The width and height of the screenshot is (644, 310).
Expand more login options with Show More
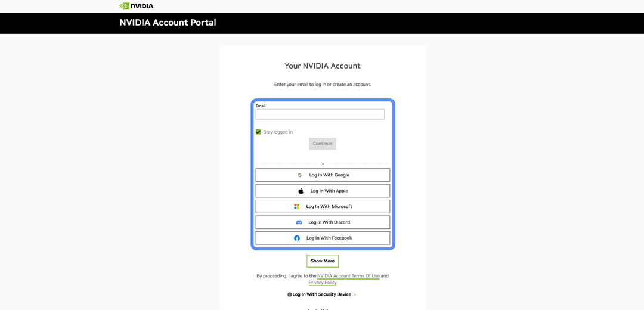(x=323, y=261)
